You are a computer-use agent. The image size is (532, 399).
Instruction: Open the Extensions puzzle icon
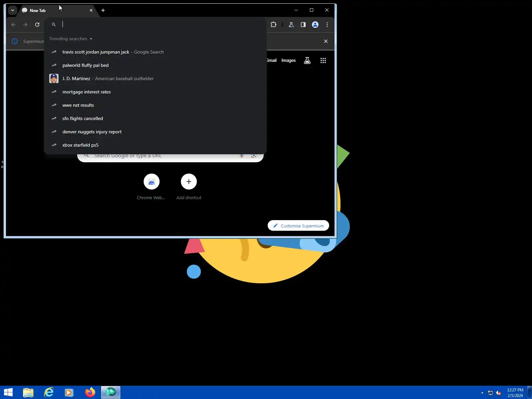click(x=274, y=25)
